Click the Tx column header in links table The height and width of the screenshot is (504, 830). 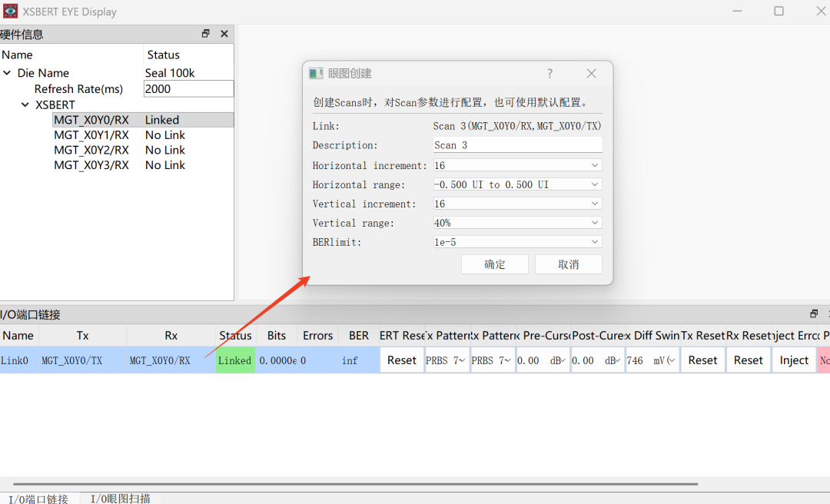click(x=82, y=335)
